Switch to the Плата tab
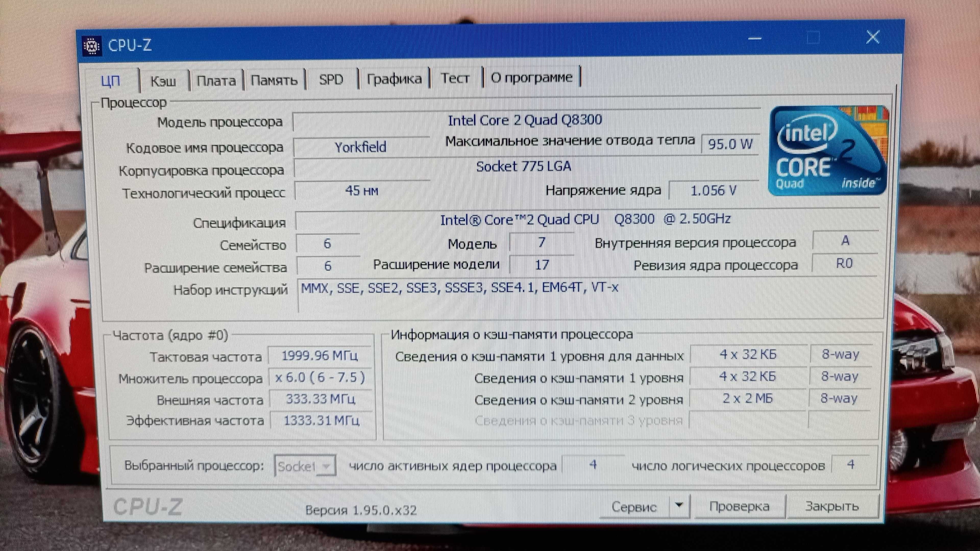Viewport: 980px width, 551px height. pyautogui.click(x=216, y=80)
